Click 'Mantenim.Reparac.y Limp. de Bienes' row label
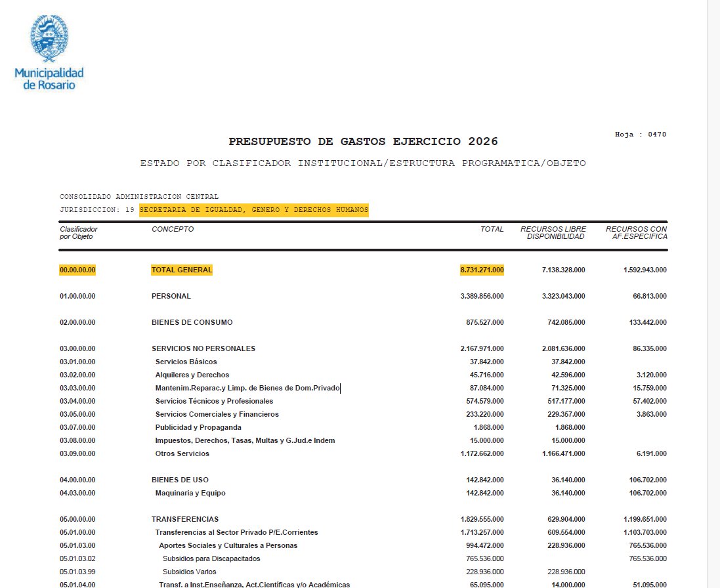 pos(247,388)
